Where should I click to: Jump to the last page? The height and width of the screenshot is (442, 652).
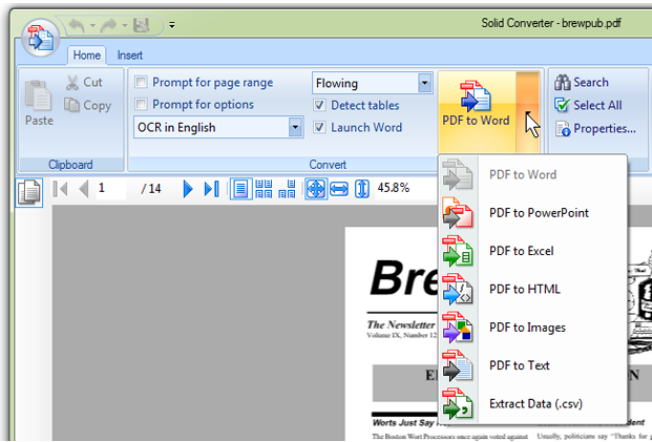(211, 189)
